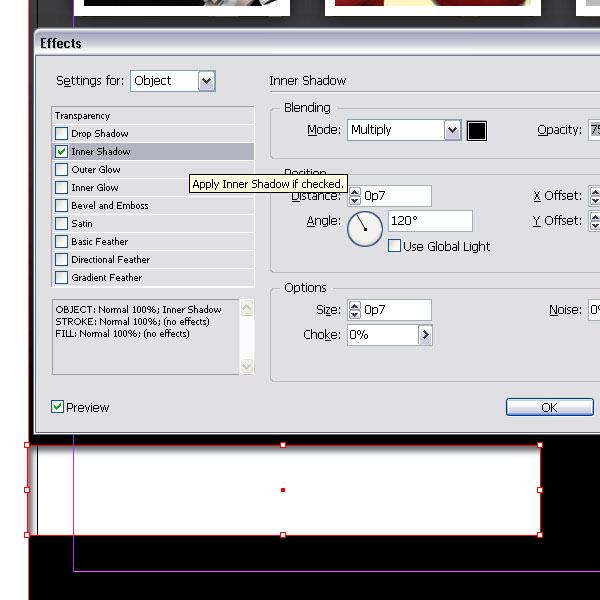The width and height of the screenshot is (600, 600).
Task: Enable the Drop Shadow checkbox
Action: pos(61,134)
